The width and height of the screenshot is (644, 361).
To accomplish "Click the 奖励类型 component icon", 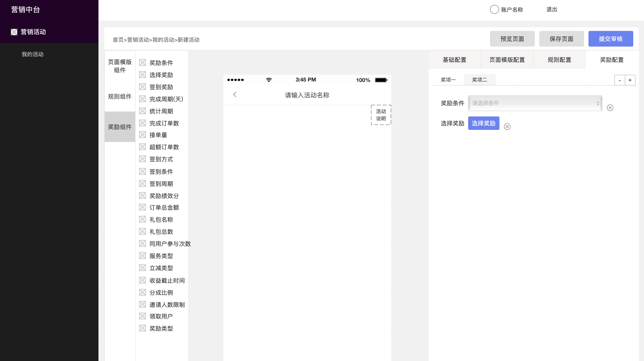I will click(x=143, y=328).
